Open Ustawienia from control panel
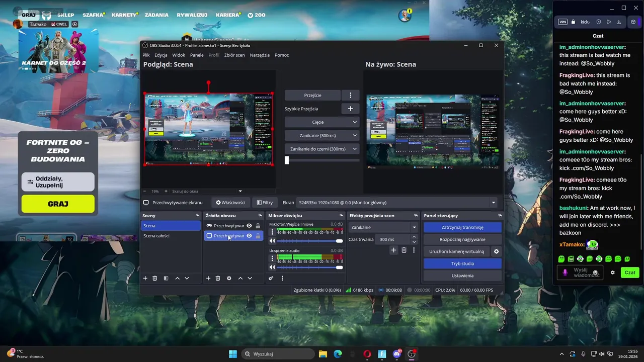 pyautogui.click(x=462, y=276)
